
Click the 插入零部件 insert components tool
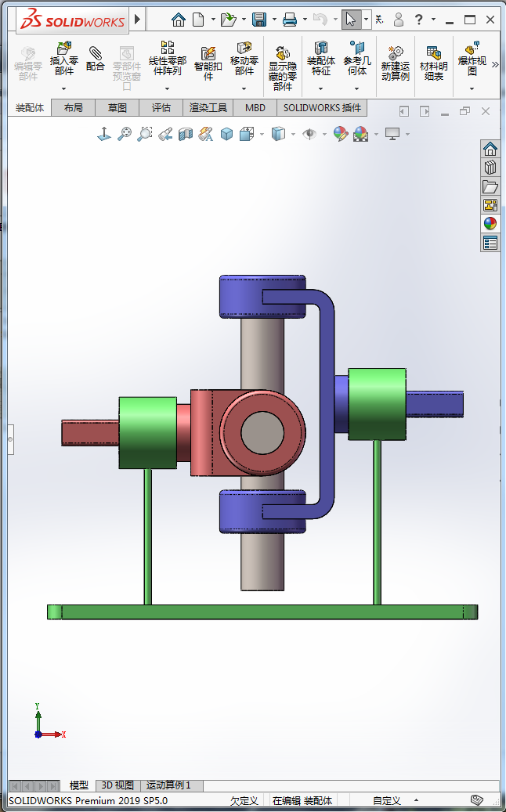tap(63, 59)
